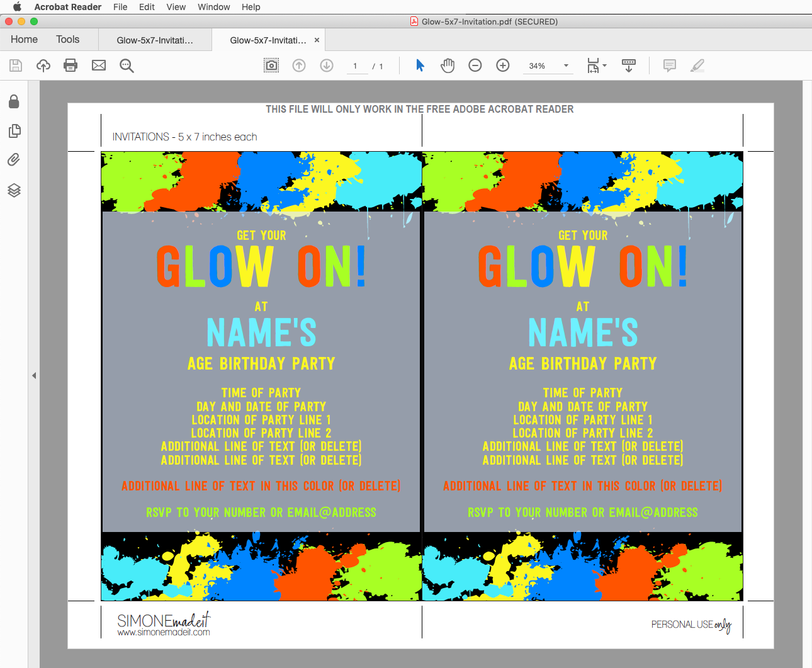
Task: Open the Page Thumbnails panel
Action: tap(14, 131)
